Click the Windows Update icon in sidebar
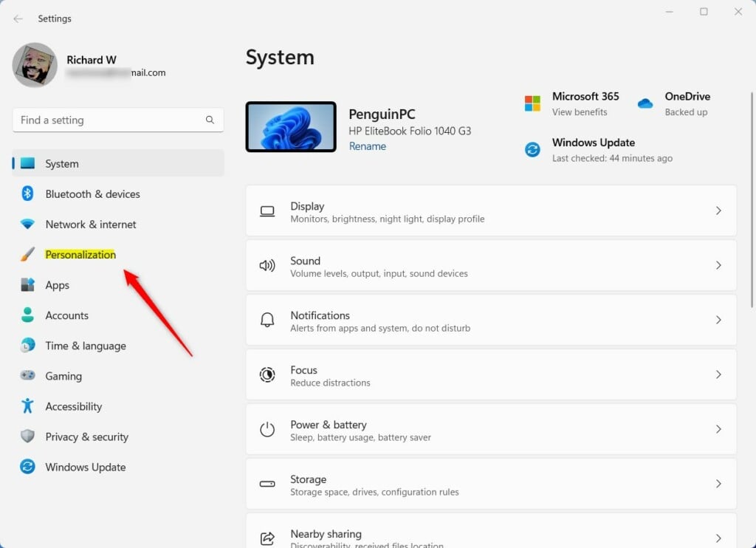The width and height of the screenshot is (756, 548). [27, 467]
